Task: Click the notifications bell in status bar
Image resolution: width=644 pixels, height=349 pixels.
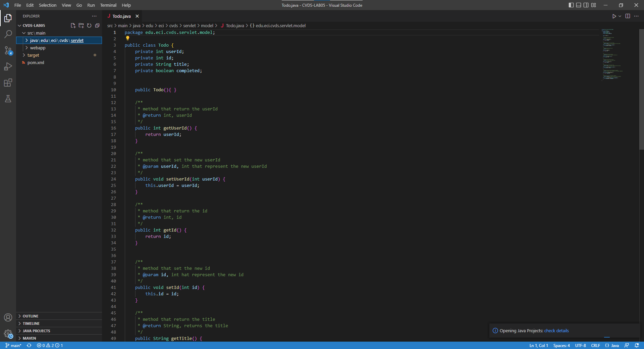Action: click(x=637, y=345)
